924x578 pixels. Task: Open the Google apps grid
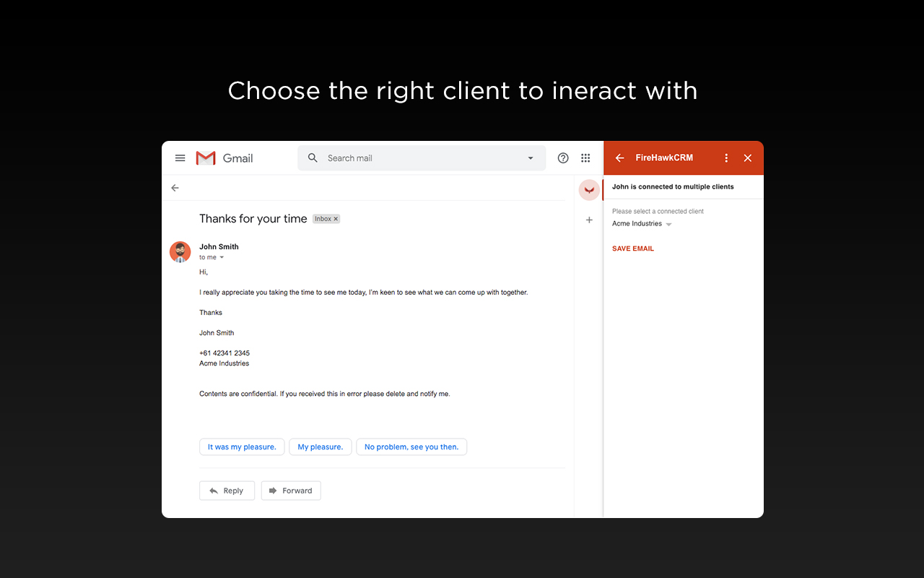(585, 158)
